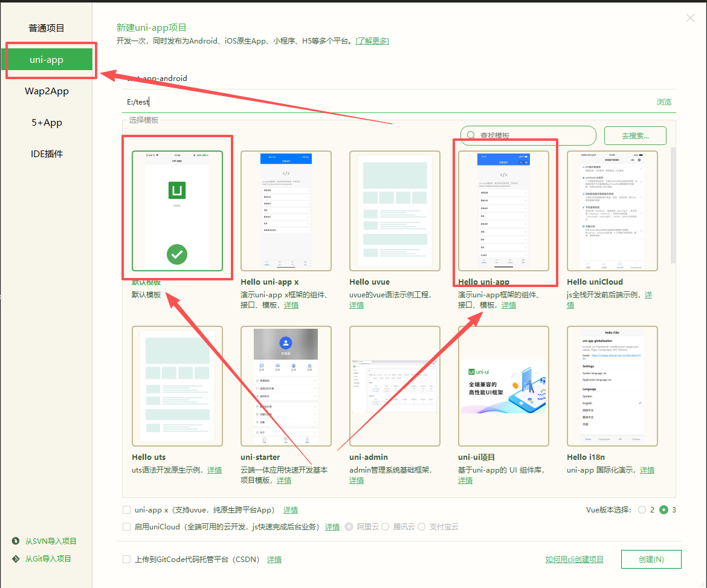Switch to 5+App project type
Screen dimensions: 707x588
pyautogui.click(x=47, y=123)
